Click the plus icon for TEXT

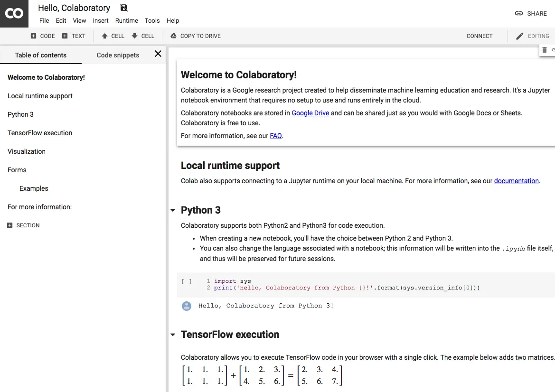(65, 36)
